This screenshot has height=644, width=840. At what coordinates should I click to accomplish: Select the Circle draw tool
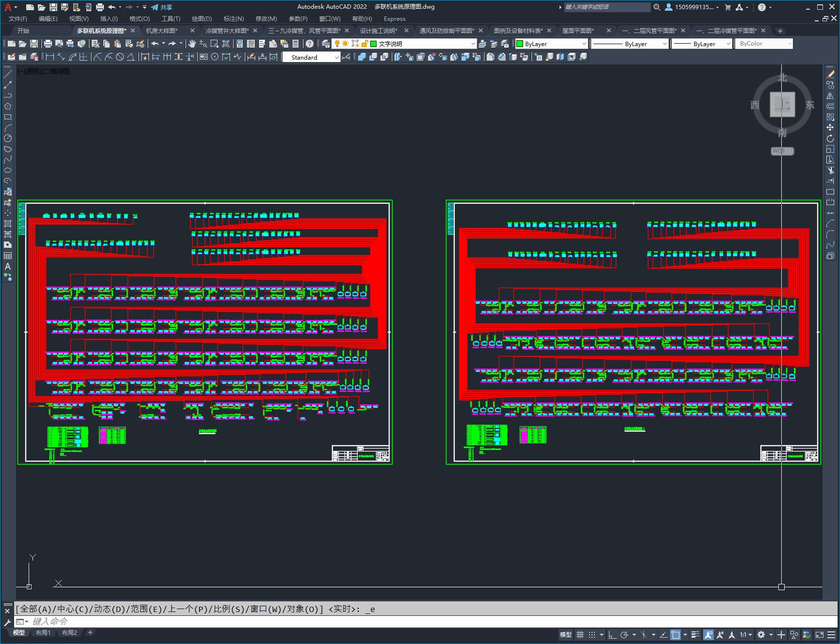point(8,138)
